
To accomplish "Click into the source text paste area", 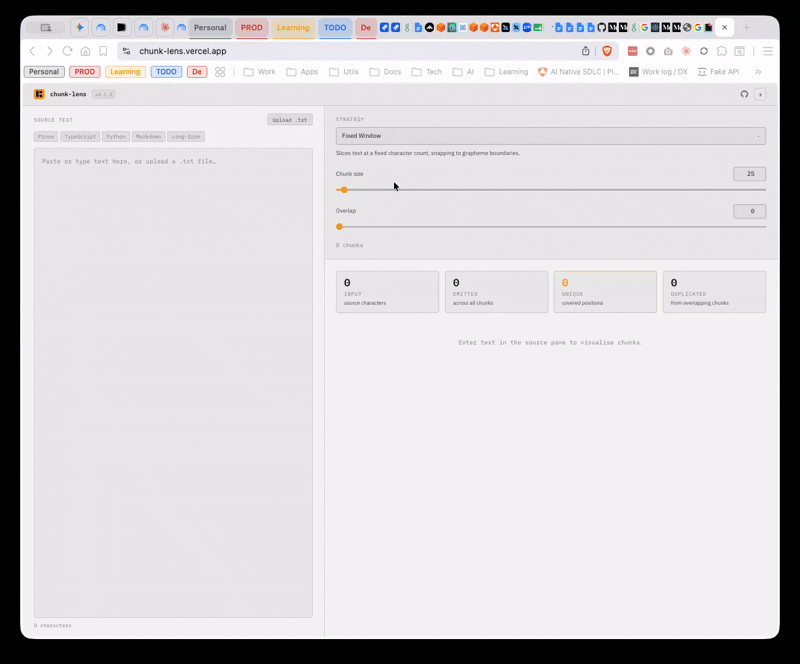I will (x=173, y=383).
